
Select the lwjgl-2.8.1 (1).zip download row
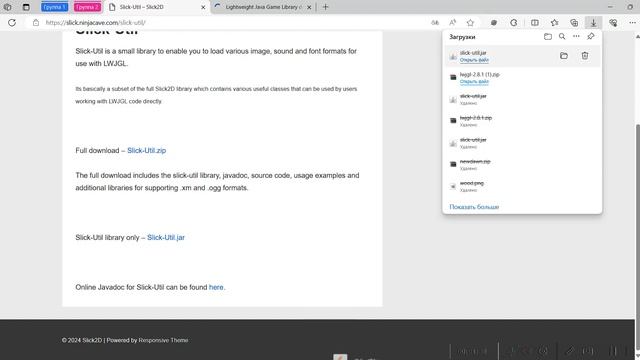click(x=522, y=78)
